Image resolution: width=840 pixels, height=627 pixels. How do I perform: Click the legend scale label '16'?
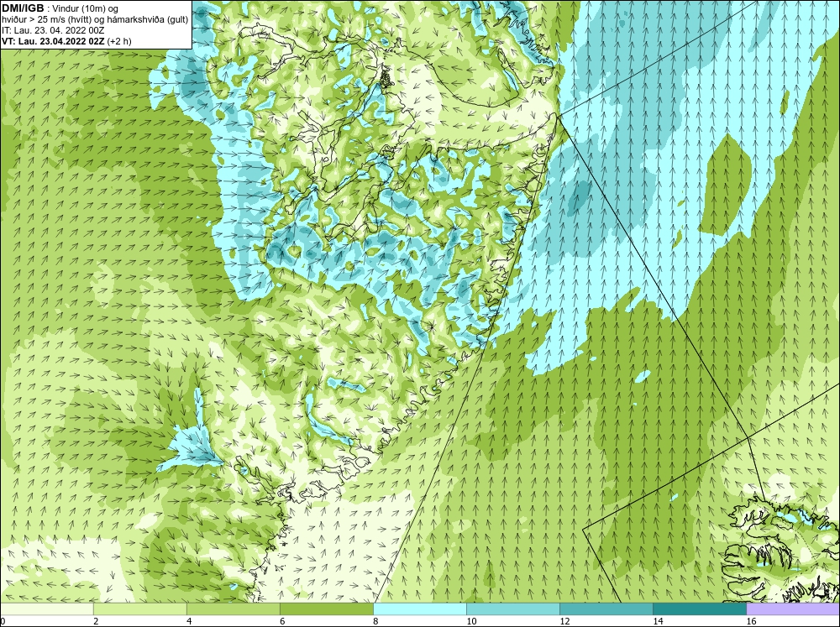(x=750, y=621)
